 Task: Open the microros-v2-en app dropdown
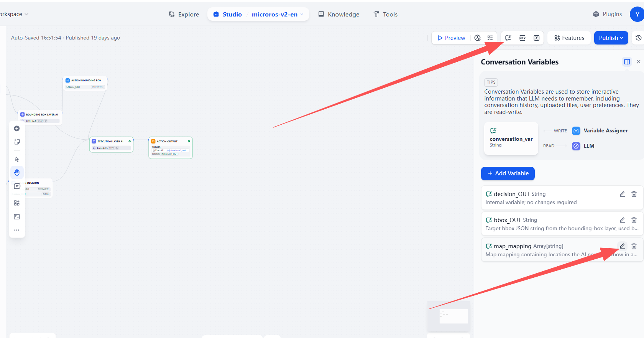point(278,15)
